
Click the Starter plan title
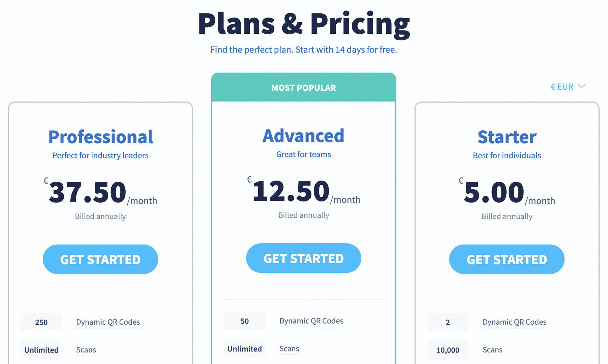(507, 137)
